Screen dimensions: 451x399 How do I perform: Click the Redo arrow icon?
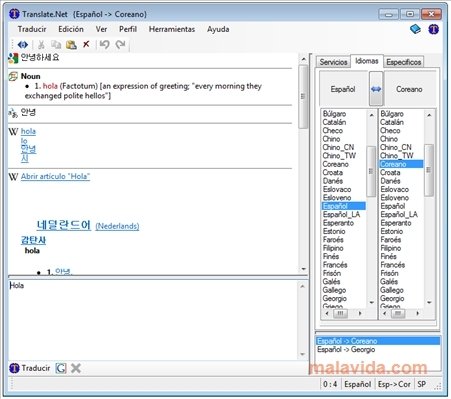pyautogui.click(x=120, y=44)
